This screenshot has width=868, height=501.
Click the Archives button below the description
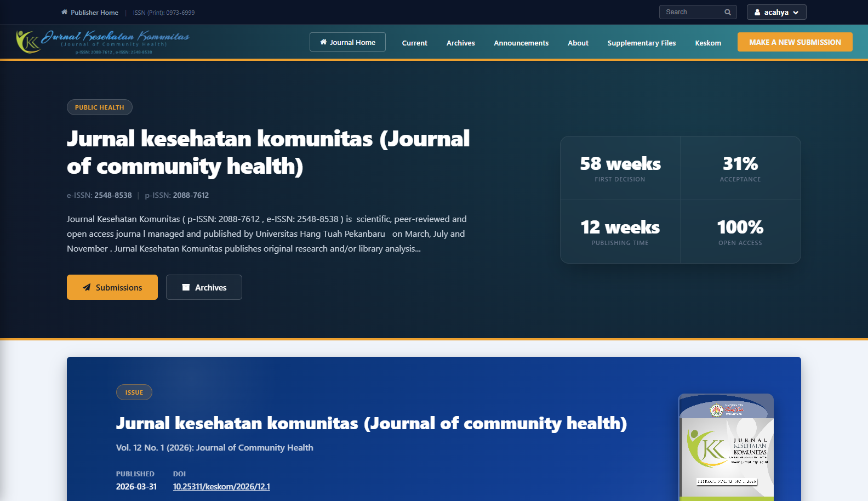pos(204,287)
